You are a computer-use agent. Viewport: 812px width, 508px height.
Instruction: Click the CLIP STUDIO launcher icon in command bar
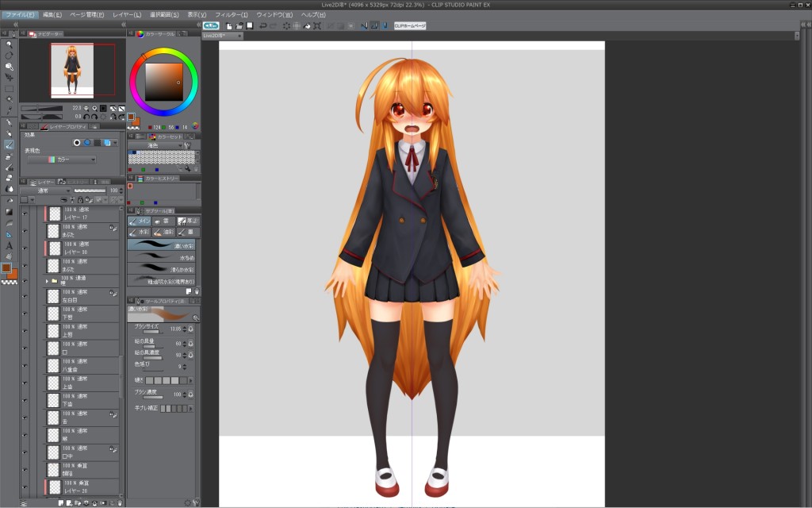pyautogui.click(x=211, y=25)
